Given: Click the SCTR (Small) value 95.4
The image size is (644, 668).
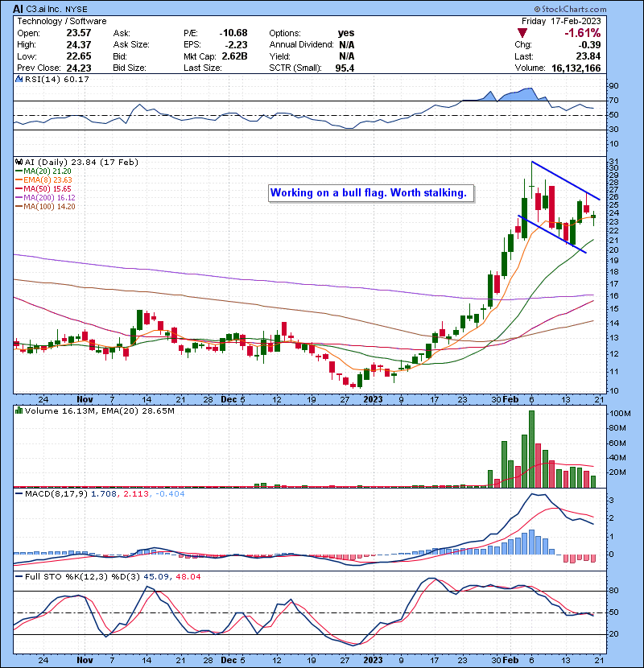Looking at the screenshot, I should coord(345,68).
